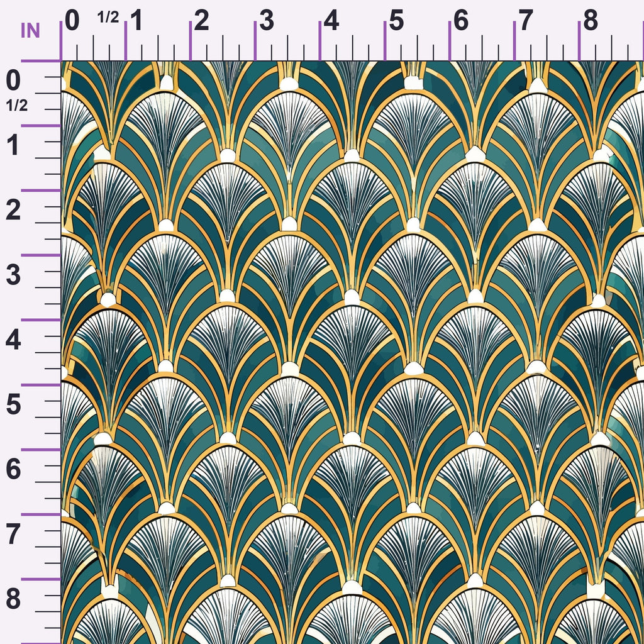Click the "1" on the vertical ruler

click(13, 146)
